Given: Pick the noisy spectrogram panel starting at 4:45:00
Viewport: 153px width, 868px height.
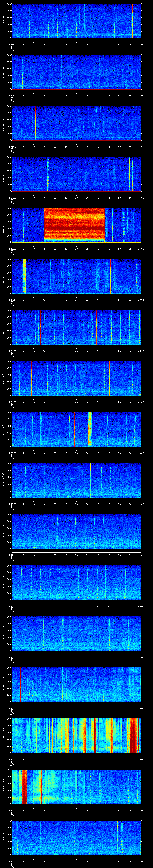Looking at the screenshot, I should pyautogui.click(x=77, y=736).
